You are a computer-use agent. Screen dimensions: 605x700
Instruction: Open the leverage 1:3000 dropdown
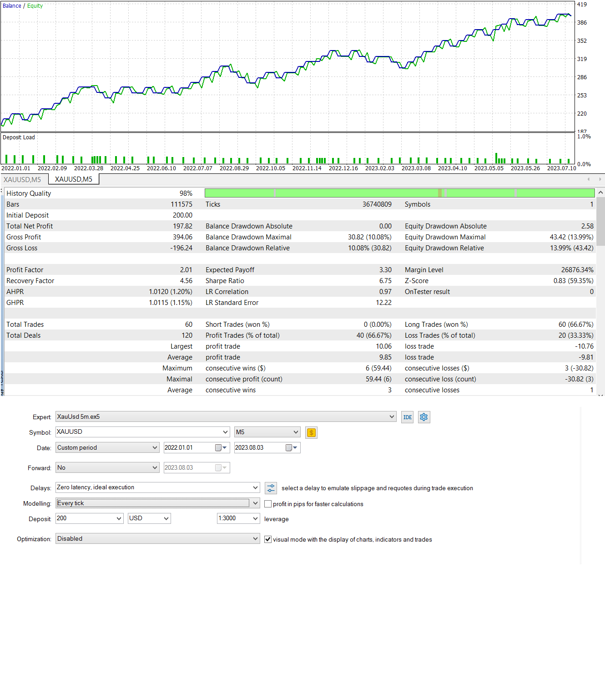[x=255, y=518]
